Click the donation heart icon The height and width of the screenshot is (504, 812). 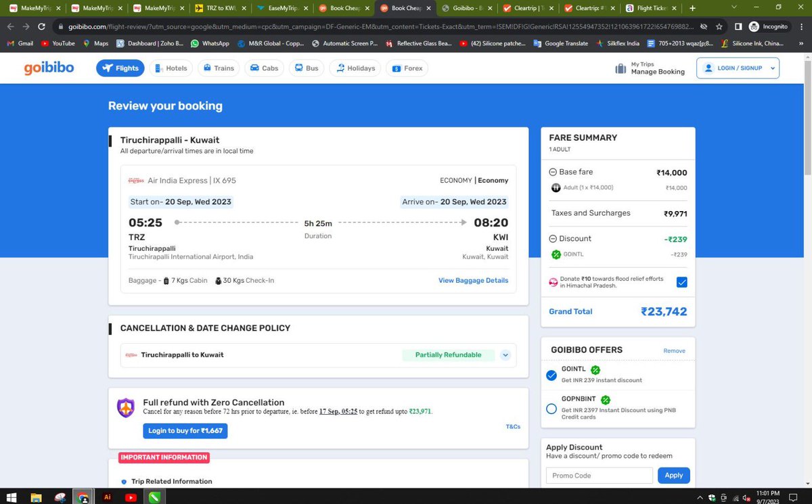553,283
